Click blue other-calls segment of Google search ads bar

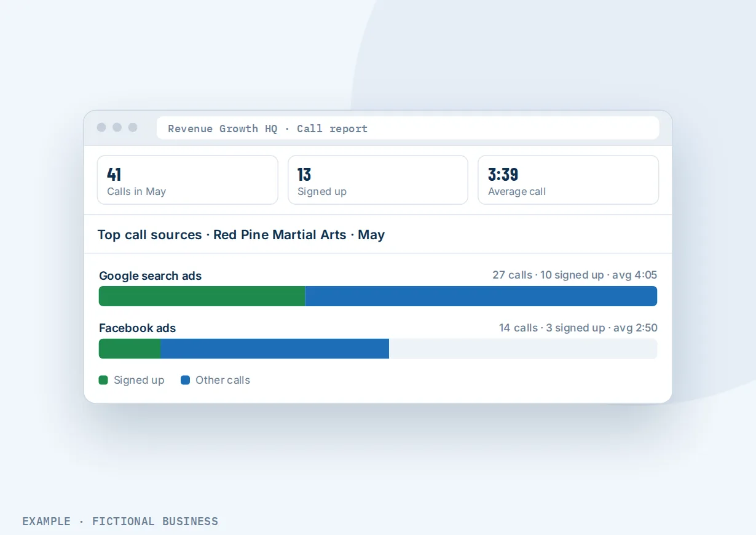tap(481, 296)
